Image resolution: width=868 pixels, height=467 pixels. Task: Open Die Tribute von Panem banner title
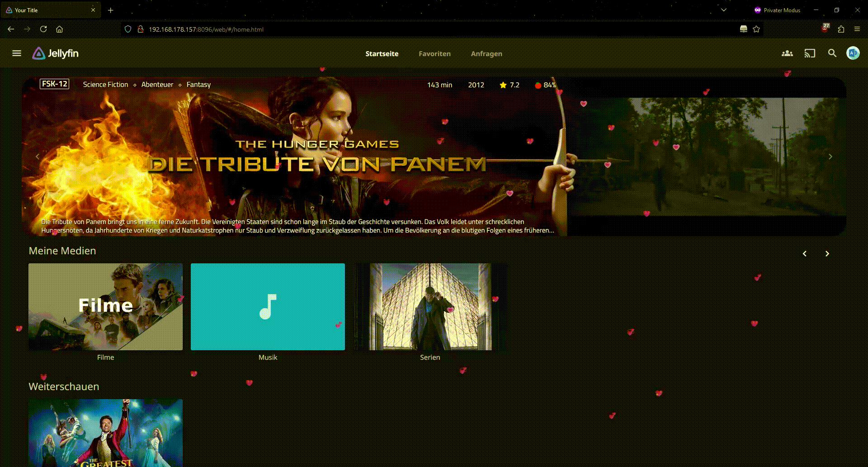coord(317,157)
